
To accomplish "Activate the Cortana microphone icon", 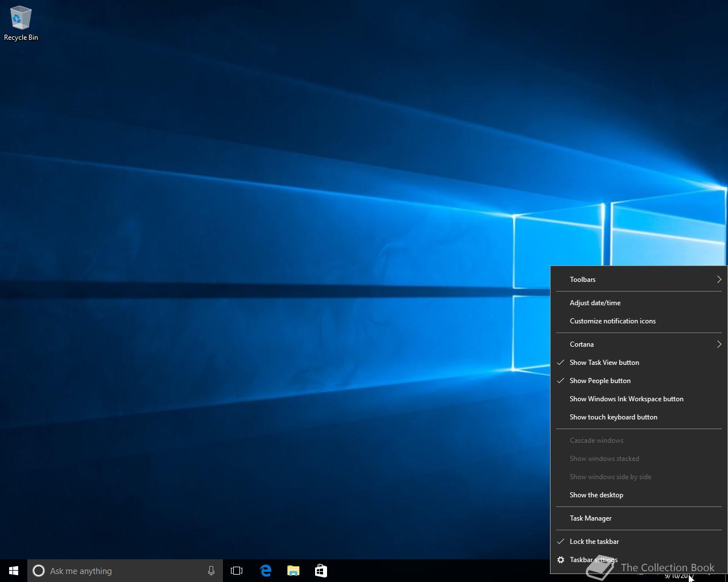I will [x=211, y=571].
